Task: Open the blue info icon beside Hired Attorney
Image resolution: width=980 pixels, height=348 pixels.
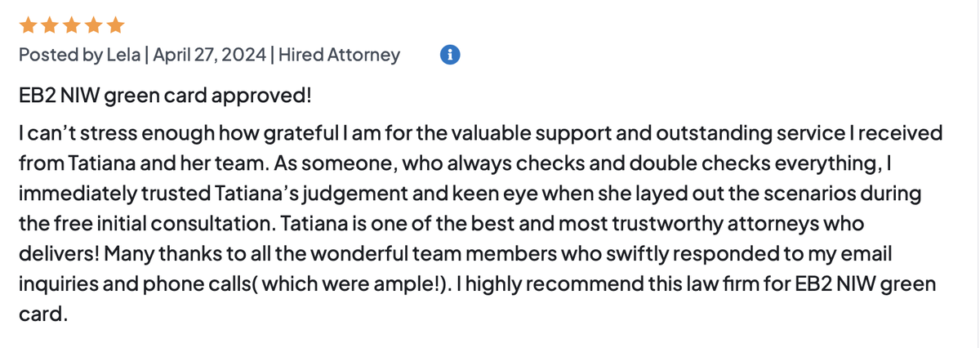Action: click(x=450, y=55)
